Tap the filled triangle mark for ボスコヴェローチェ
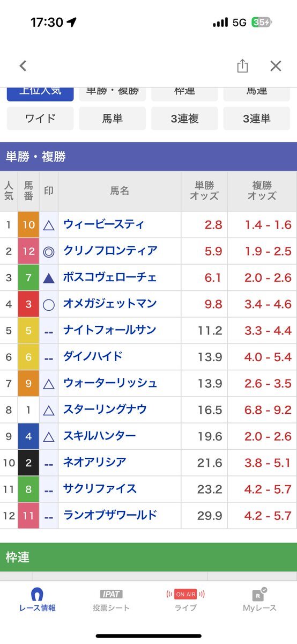The image size is (297, 644). coord(49,277)
